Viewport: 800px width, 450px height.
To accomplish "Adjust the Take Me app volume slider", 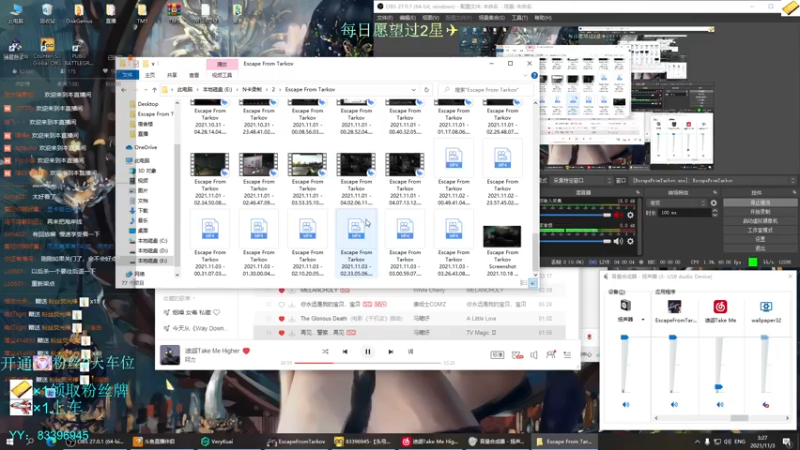I will pos(719,387).
